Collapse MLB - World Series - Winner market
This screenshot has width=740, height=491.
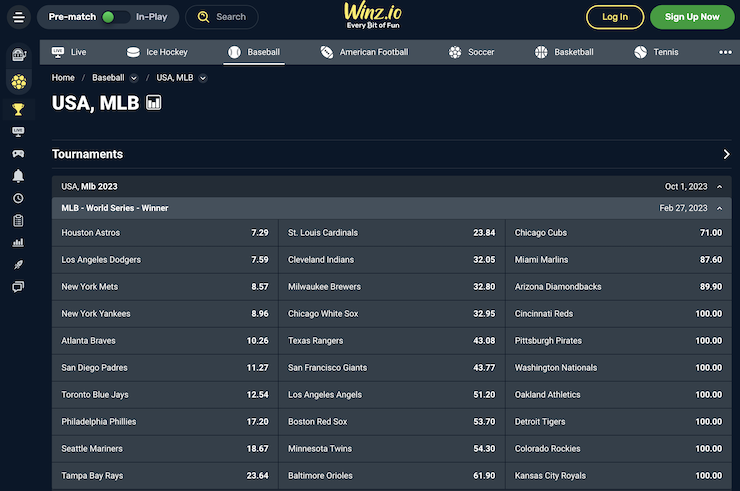click(x=719, y=208)
